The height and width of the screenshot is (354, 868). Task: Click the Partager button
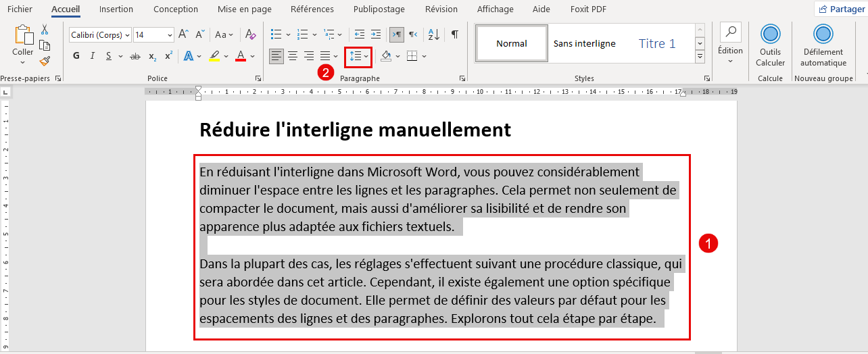841,9
